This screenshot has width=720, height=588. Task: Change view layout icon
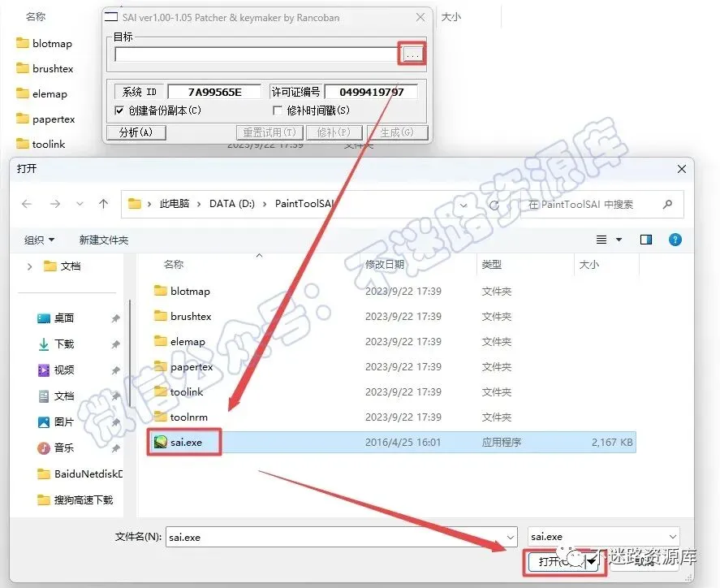(x=601, y=240)
